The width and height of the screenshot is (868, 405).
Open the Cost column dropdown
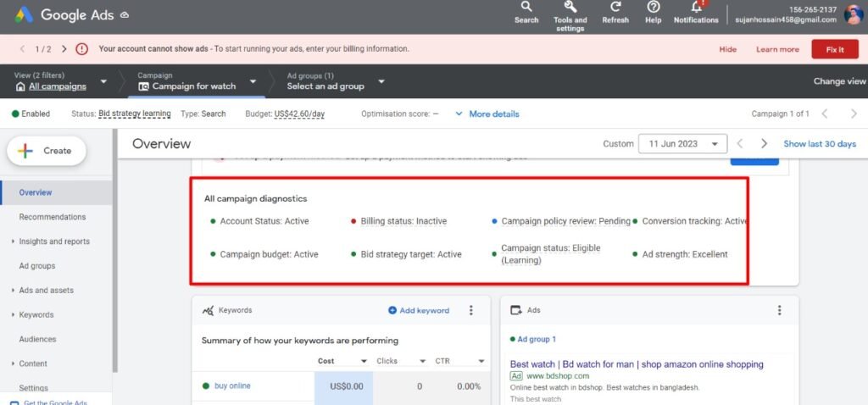tap(364, 362)
